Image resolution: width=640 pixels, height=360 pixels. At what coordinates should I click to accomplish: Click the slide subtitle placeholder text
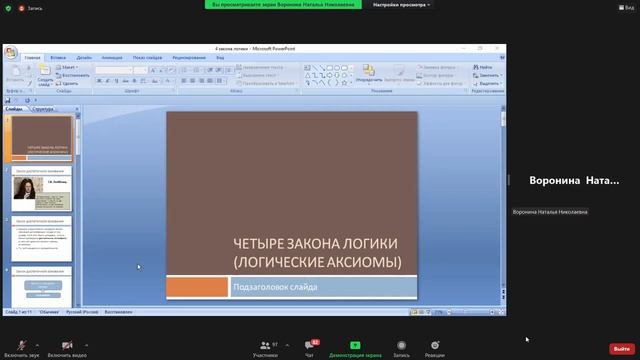point(275,287)
